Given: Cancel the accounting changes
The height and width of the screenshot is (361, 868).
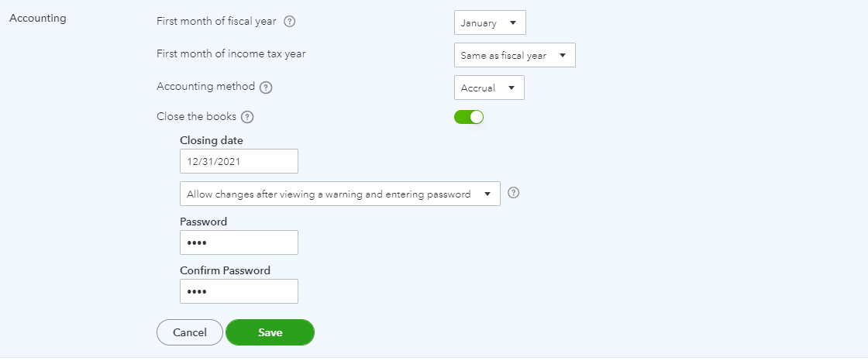Looking at the screenshot, I should [190, 332].
